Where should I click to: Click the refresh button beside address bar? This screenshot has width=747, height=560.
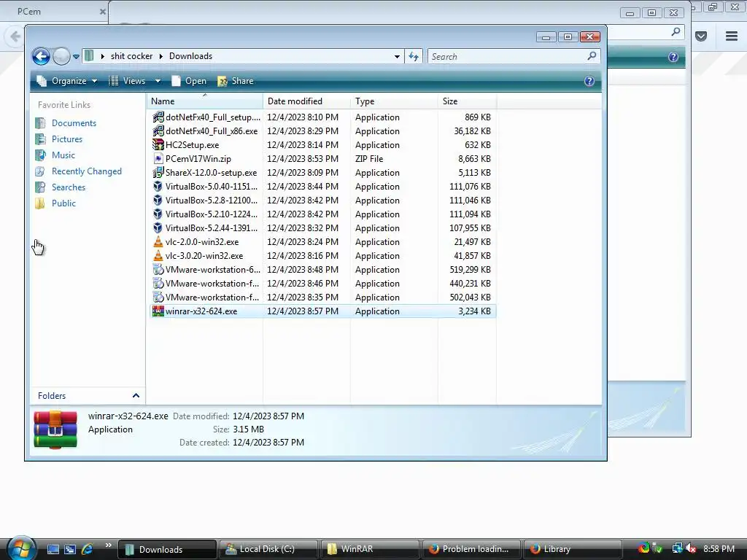coord(414,57)
